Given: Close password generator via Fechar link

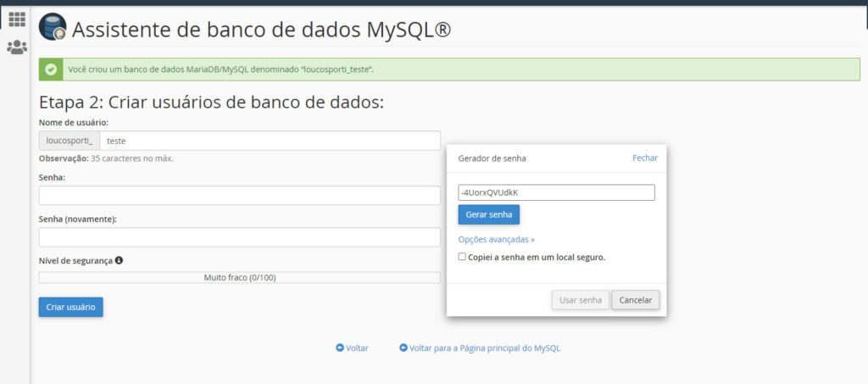Looking at the screenshot, I should click(644, 158).
